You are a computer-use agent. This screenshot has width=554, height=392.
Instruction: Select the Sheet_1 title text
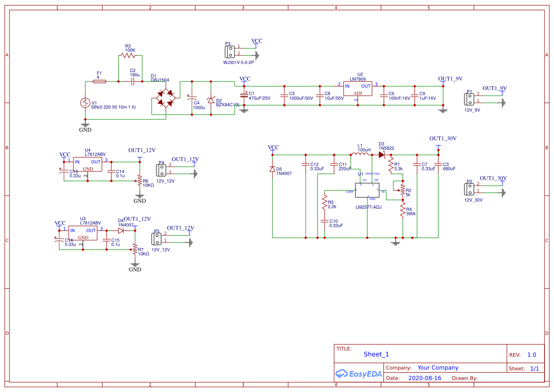(x=376, y=354)
